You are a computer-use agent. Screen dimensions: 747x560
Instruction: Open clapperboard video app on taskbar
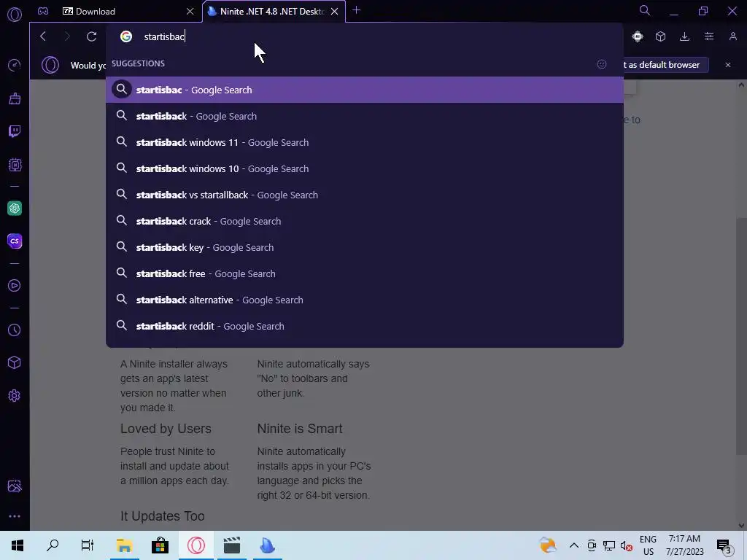click(x=231, y=545)
